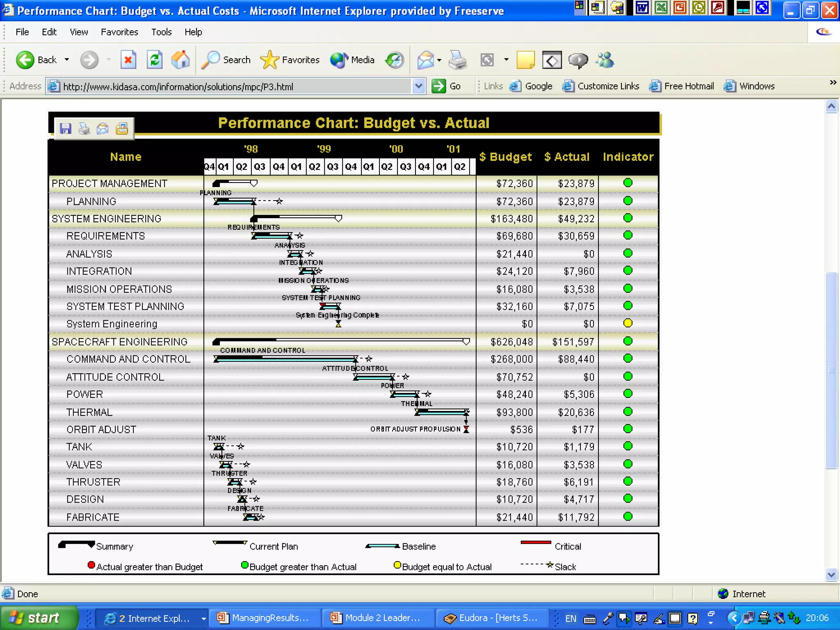Expand the address bar dropdown

pyautogui.click(x=418, y=86)
